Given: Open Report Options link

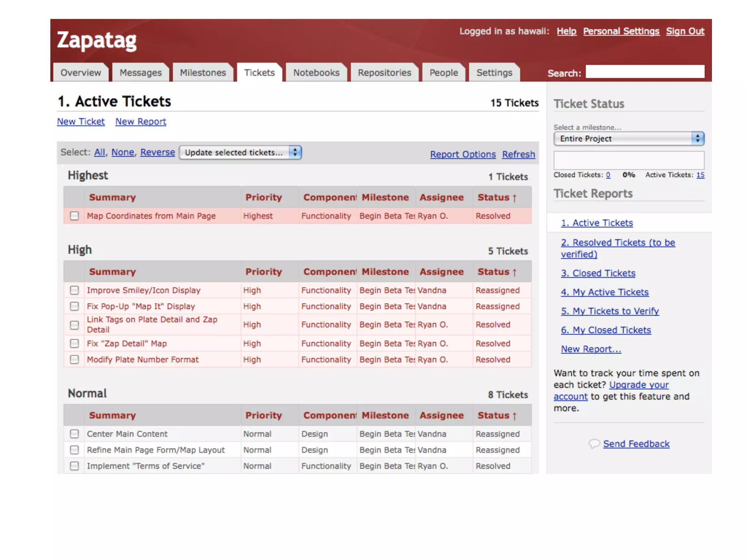Looking at the screenshot, I should (462, 154).
